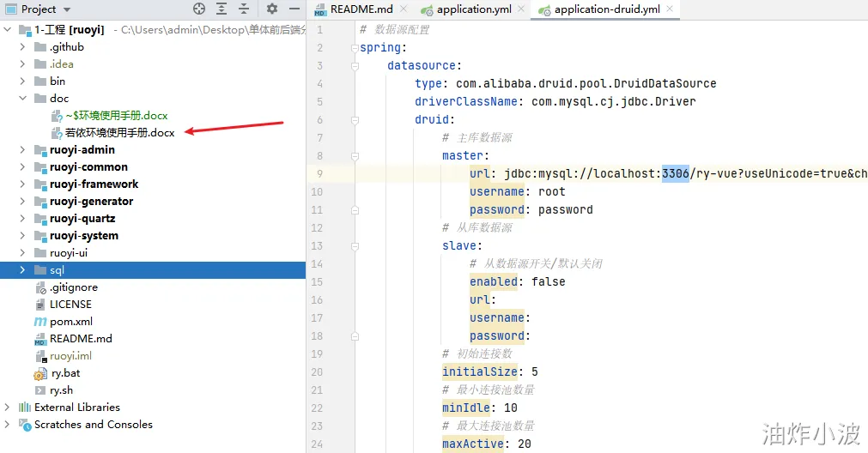Fold the master block at line 8
The width and height of the screenshot is (868, 453).
pos(355,156)
